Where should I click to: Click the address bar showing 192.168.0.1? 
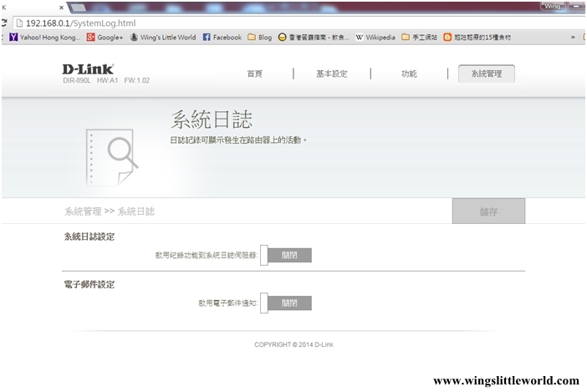pos(251,23)
